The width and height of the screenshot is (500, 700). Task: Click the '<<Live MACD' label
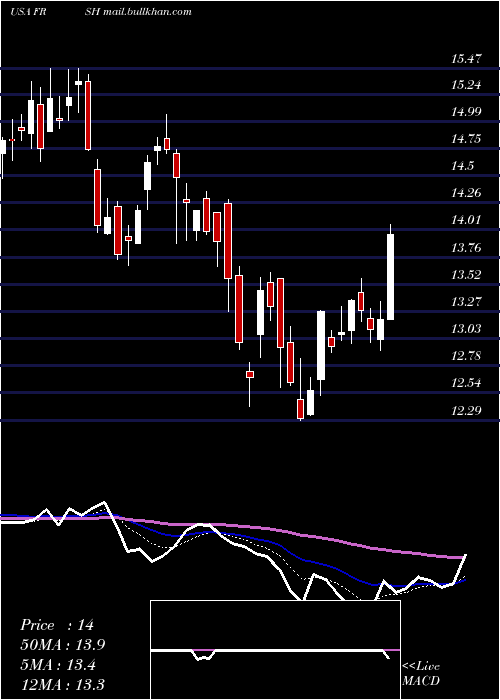421,674
